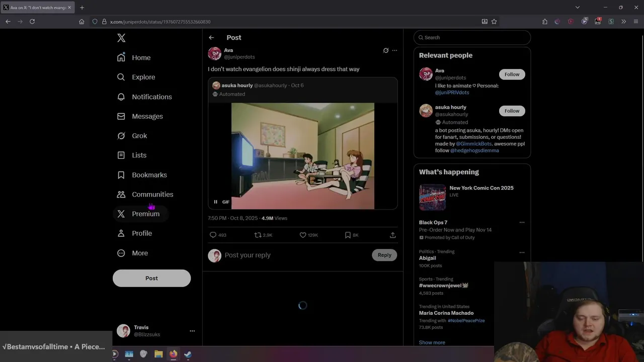644x362 pixels.
Task: Open the Maria Corina Machado trend
Action: click(x=446, y=313)
